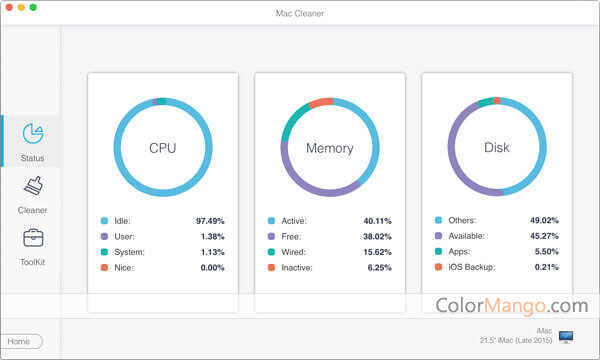The height and width of the screenshot is (360, 600).
Task: Click the CPU donut chart
Action: [x=163, y=147]
